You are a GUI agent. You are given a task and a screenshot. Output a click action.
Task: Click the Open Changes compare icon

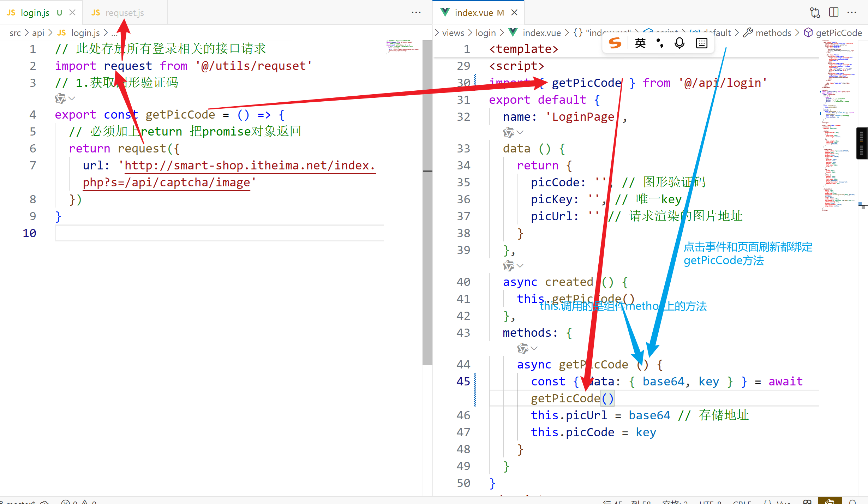coord(815,13)
